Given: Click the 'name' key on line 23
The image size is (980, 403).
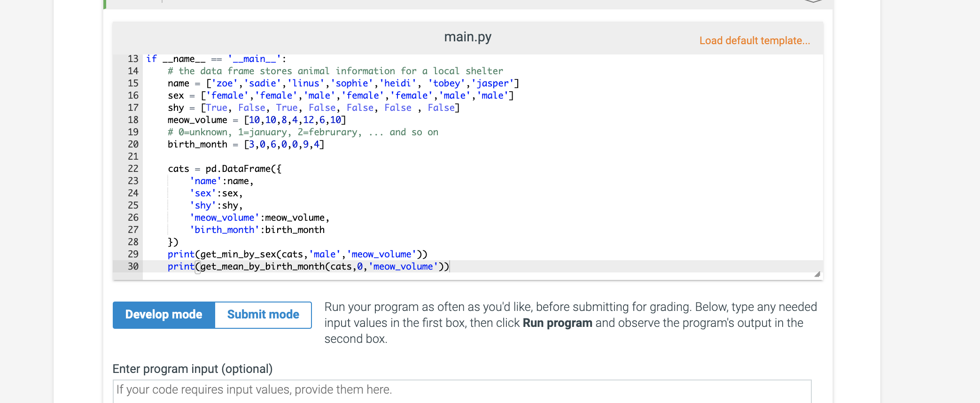Looking at the screenshot, I should (x=205, y=181).
